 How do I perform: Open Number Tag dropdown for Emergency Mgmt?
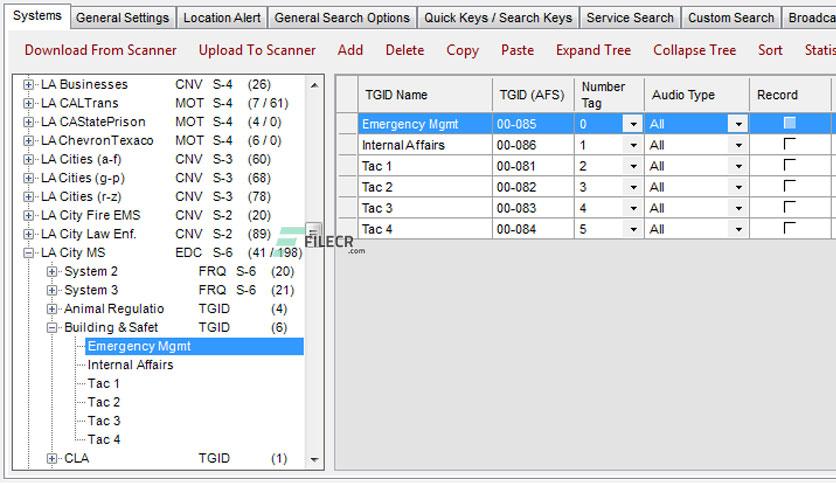(633, 124)
